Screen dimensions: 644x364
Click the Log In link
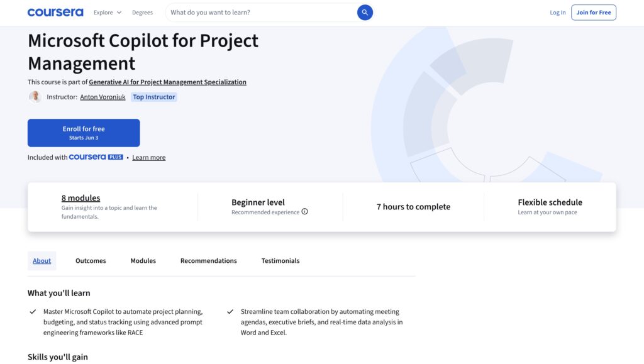coord(557,13)
